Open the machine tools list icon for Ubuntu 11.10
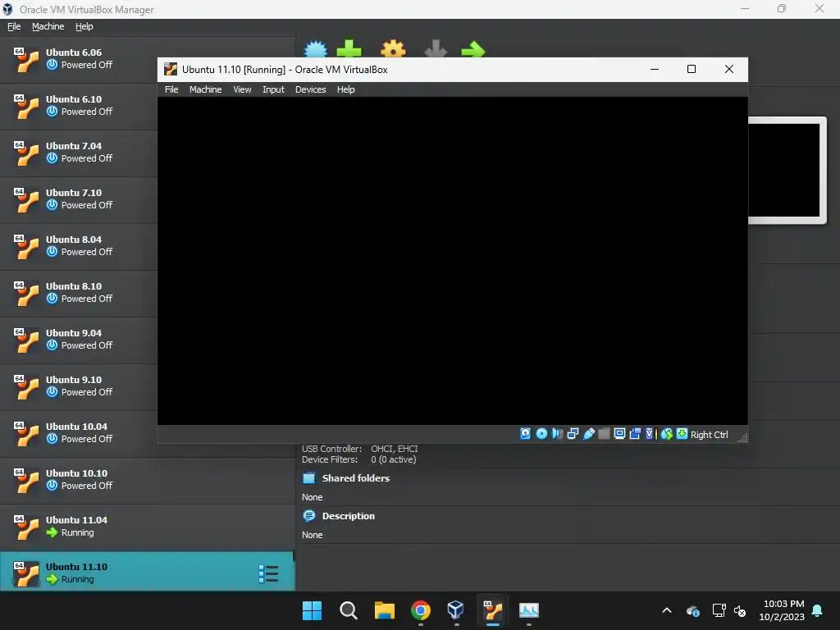The height and width of the screenshot is (630, 840). [268, 573]
